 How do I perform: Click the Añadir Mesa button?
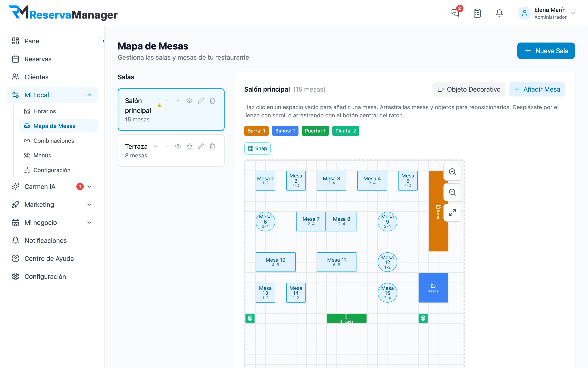(537, 89)
